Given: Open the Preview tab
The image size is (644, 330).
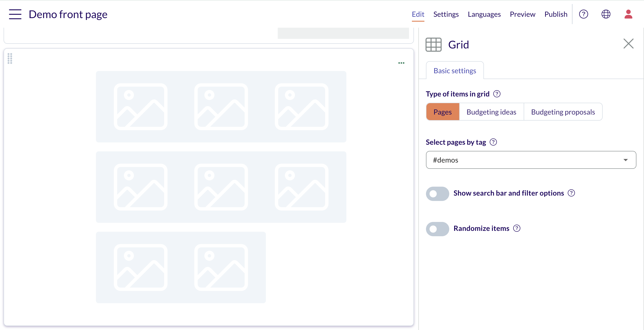Looking at the screenshot, I should click(523, 14).
